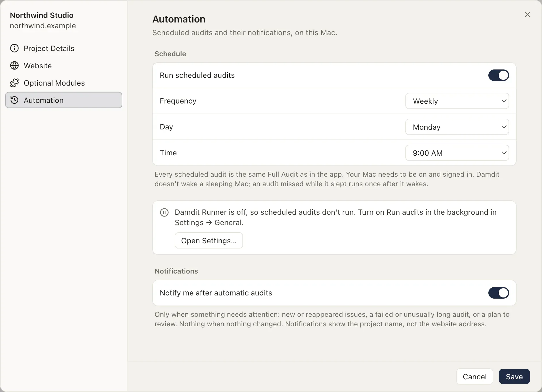The width and height of the screenshot is (542, 392).
Task: Click the Schedule section heading
Action: click(170, 54)
